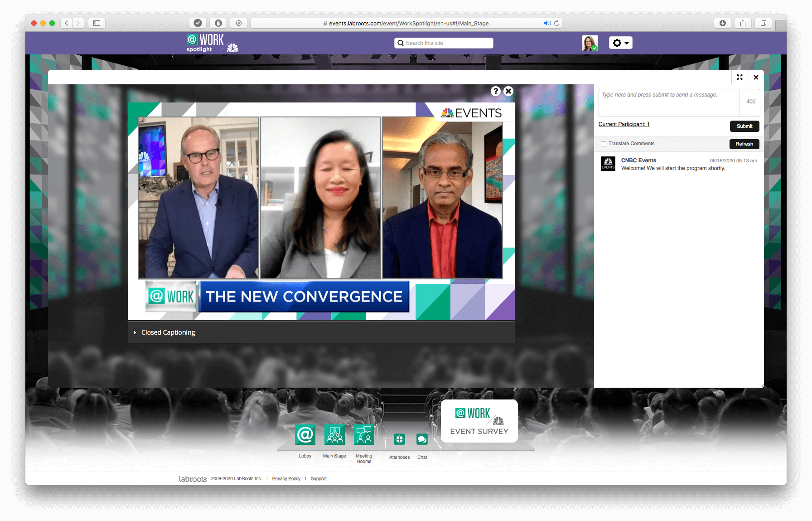Open the @Work Event Survey card

(x=479, y=421)
